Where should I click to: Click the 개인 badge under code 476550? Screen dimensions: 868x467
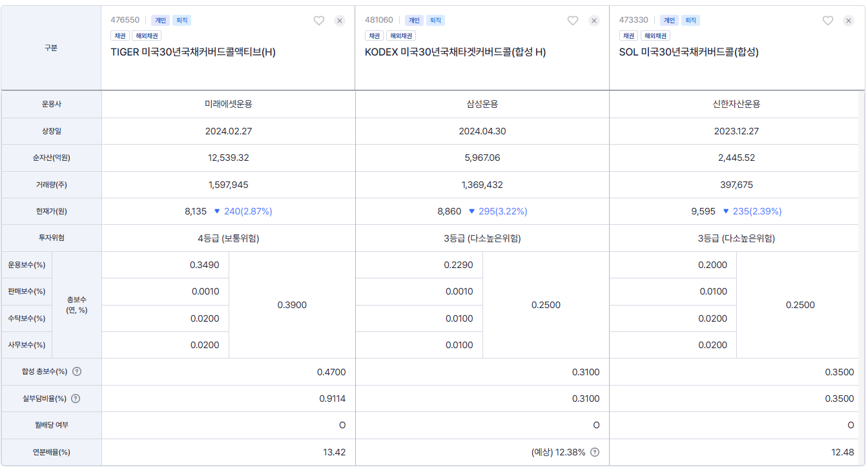(x=160, y=20)
